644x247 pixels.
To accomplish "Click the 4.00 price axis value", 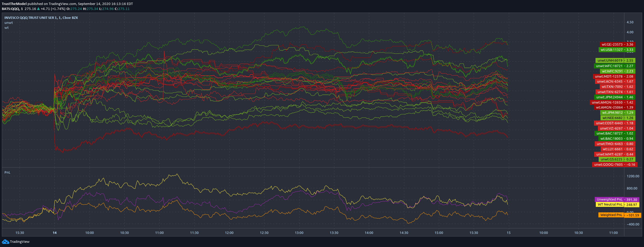I will pos(630,32).
